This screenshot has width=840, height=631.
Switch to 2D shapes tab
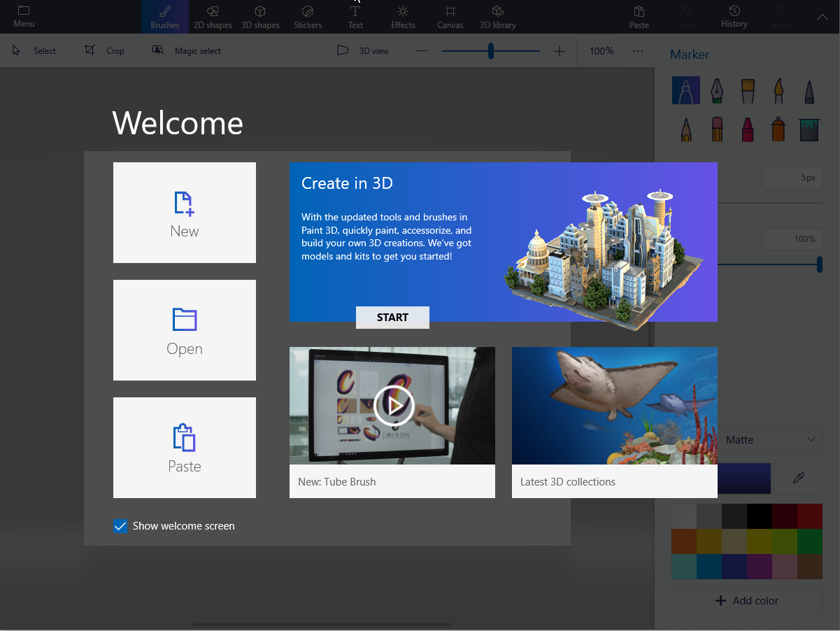tap(213, 17)
